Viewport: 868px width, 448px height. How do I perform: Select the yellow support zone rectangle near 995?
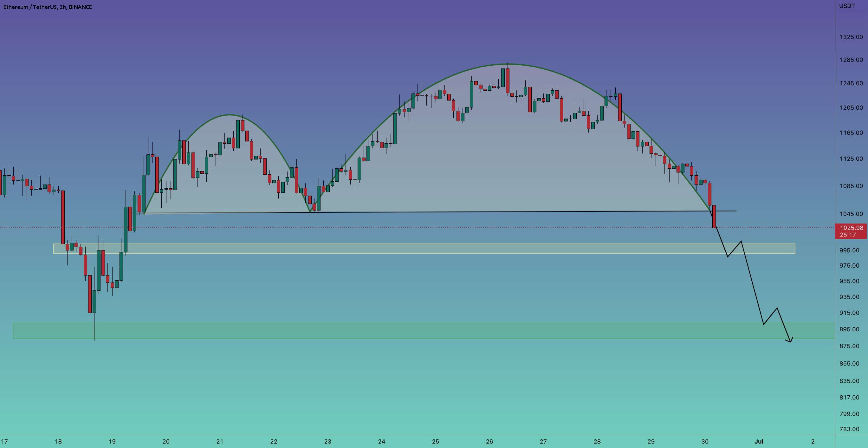pos(424,249)
